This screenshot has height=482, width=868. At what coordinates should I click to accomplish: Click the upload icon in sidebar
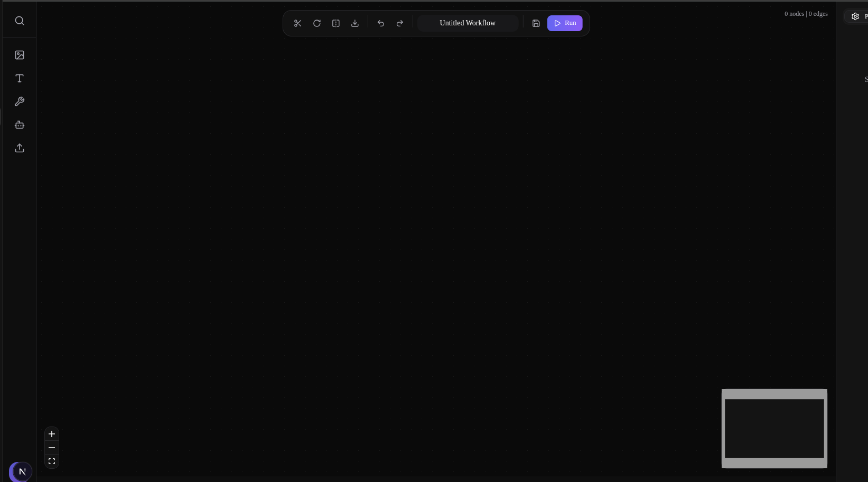point(20,148)
